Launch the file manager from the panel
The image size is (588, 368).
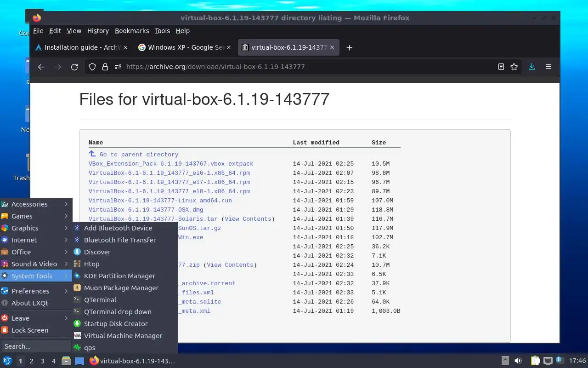coord(66,361)
